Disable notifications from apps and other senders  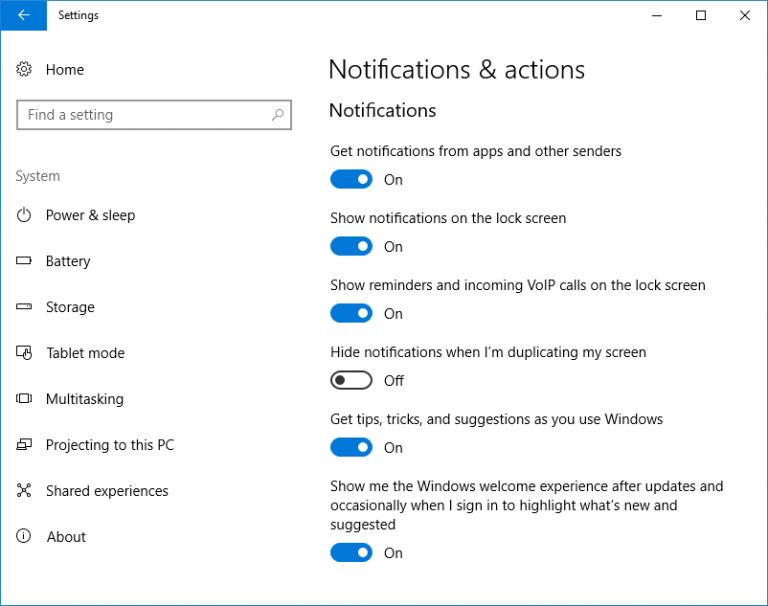[351, 180]
